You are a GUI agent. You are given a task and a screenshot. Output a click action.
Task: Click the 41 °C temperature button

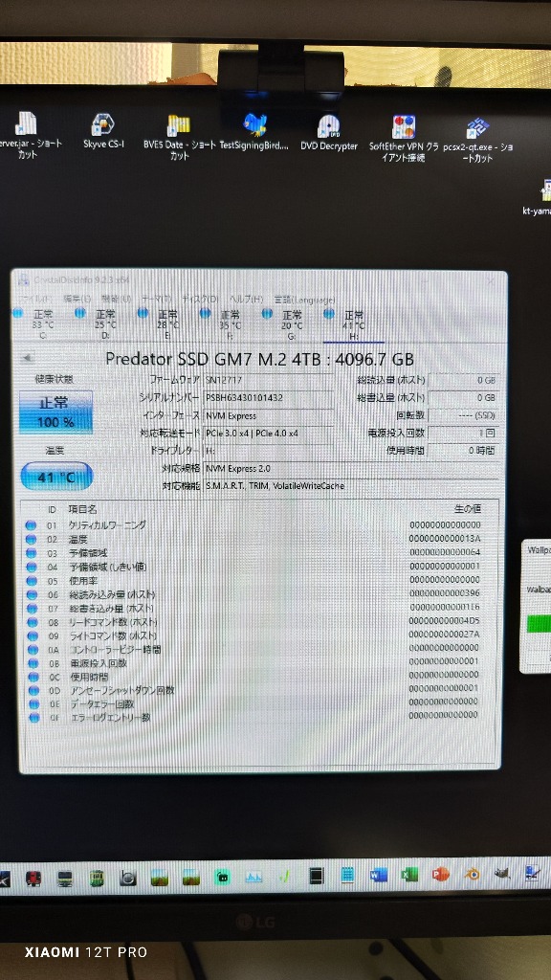point(56,477)
